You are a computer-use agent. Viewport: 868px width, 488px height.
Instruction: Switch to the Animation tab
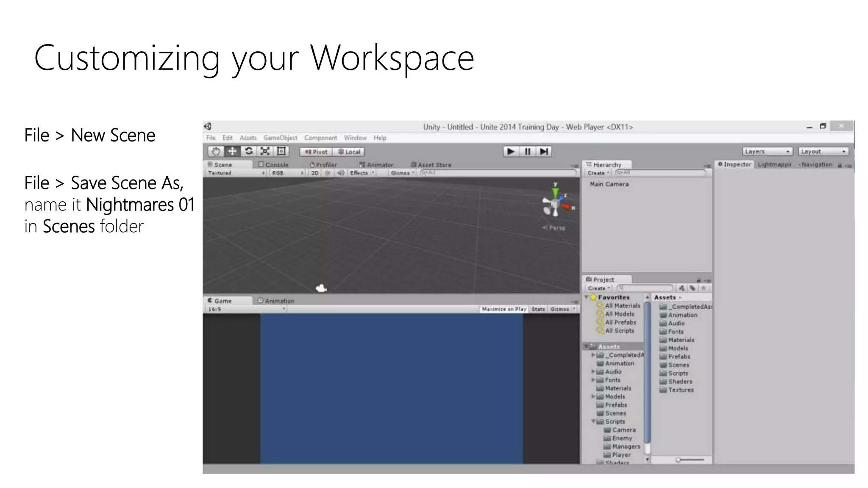pos(276,301)
